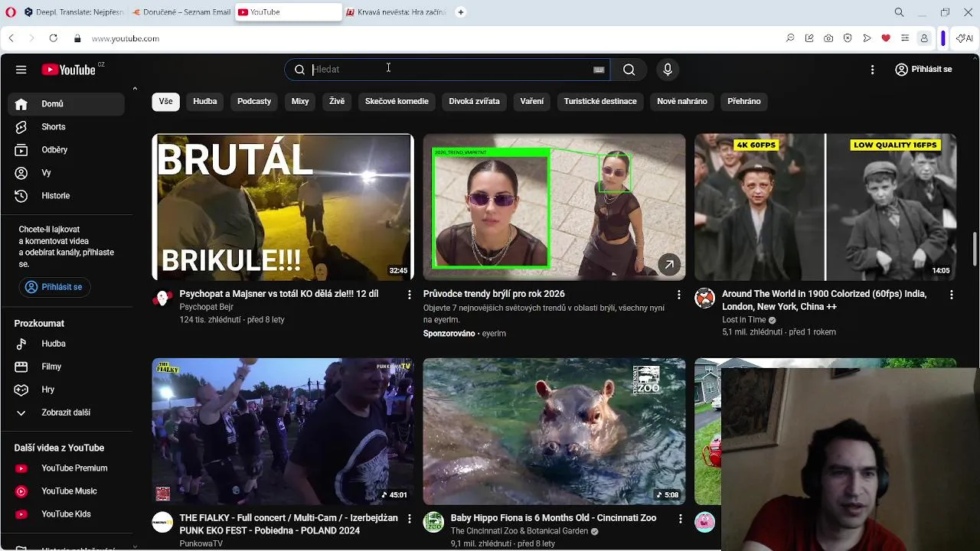Open the virtual keyboard icon in search box

[599, 70]
